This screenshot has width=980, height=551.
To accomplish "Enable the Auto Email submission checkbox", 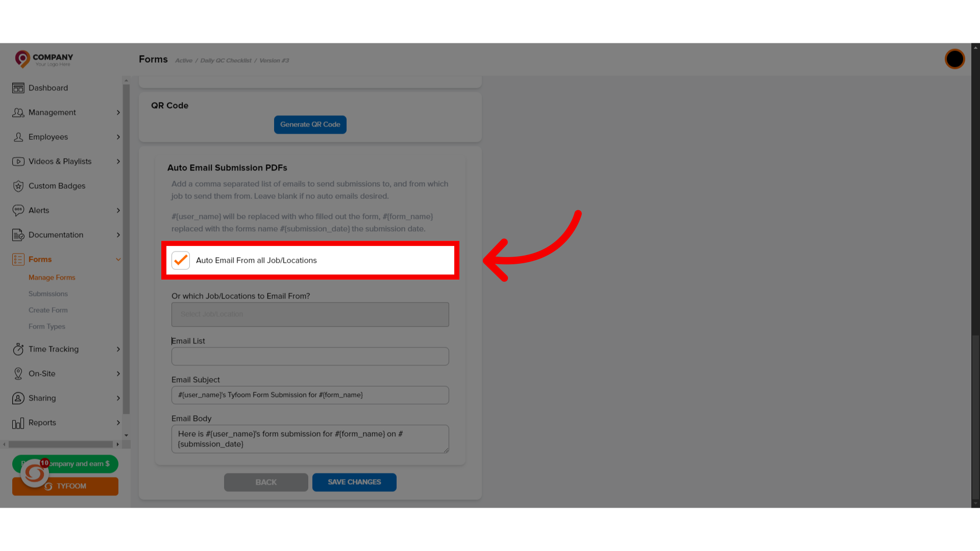I will [181, 260].
